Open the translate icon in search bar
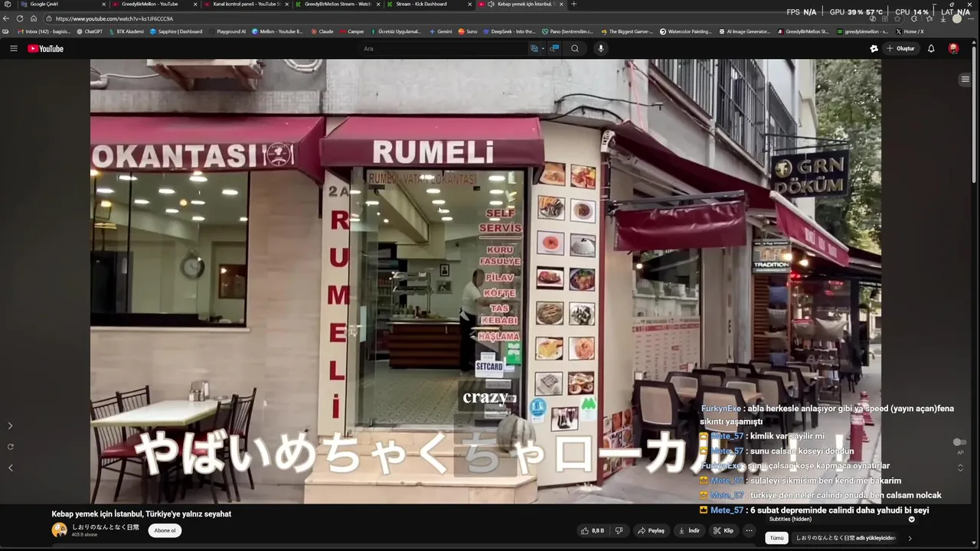The image size is (980, 551). pos(534,48)
